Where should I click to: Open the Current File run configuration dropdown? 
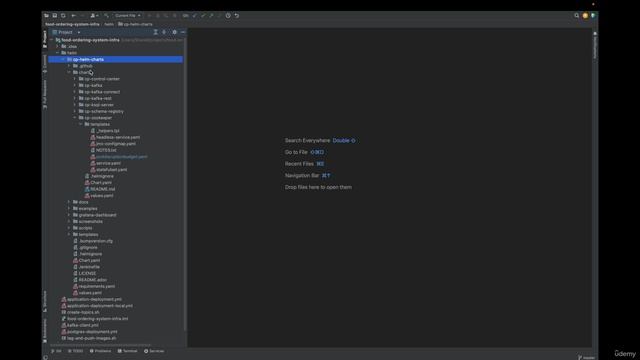128,16
